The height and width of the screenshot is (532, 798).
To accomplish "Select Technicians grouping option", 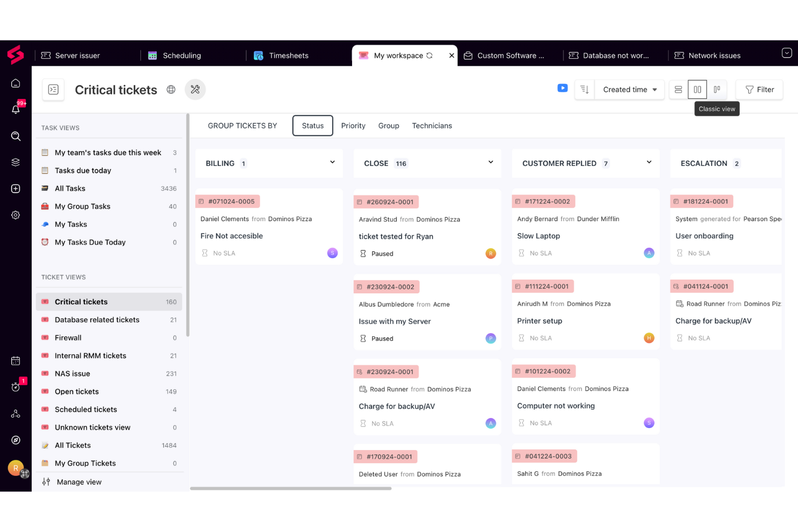I will pos(431,126).
